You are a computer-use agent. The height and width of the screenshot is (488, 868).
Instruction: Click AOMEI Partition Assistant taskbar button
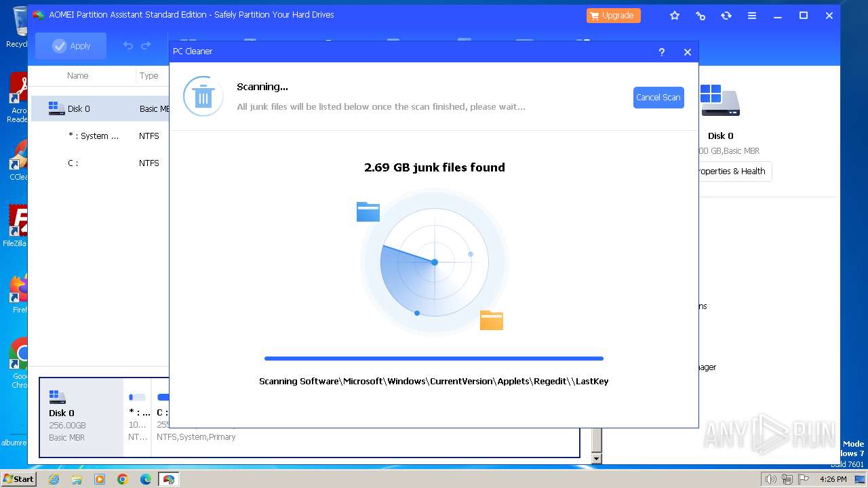click(169, 479)
